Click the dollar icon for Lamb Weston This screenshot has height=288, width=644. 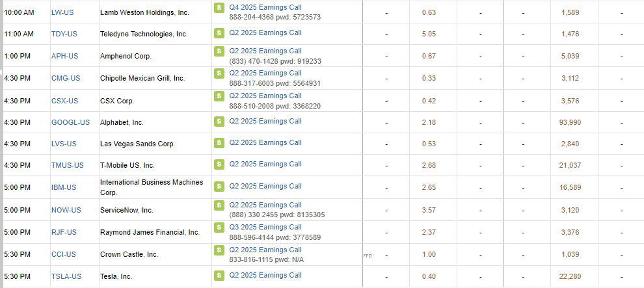click(219, 7)
